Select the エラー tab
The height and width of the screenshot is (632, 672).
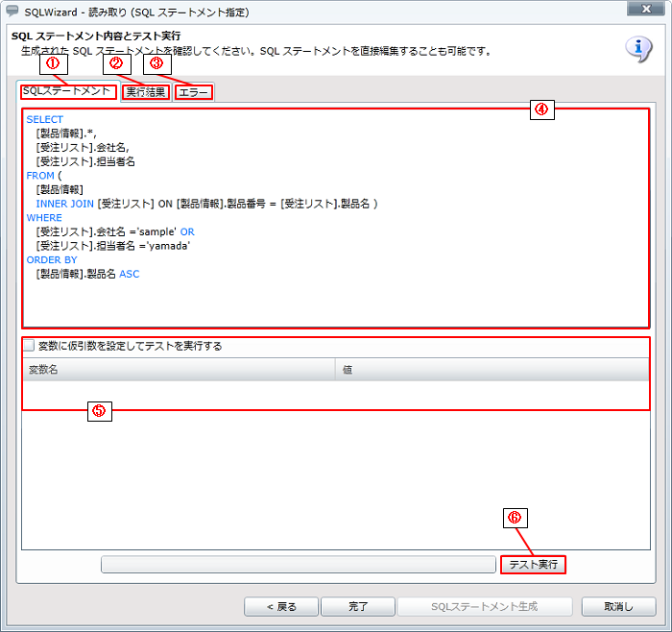pos(194,93)
